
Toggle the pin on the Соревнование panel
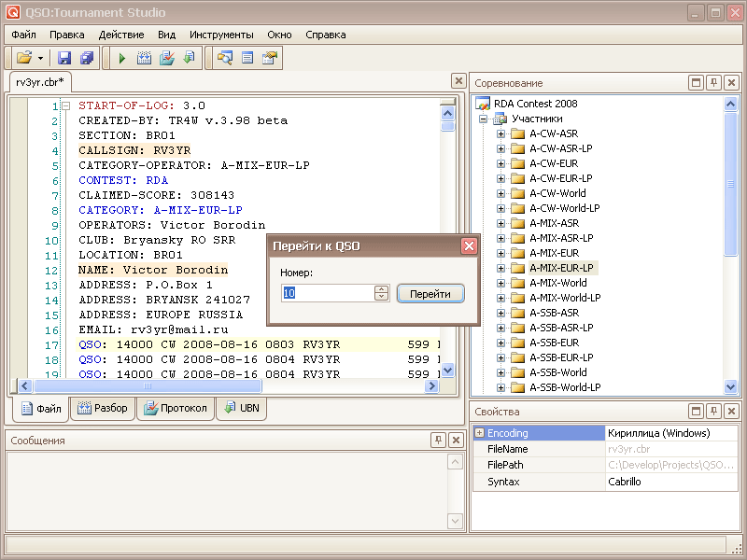(x=713, y=82)
